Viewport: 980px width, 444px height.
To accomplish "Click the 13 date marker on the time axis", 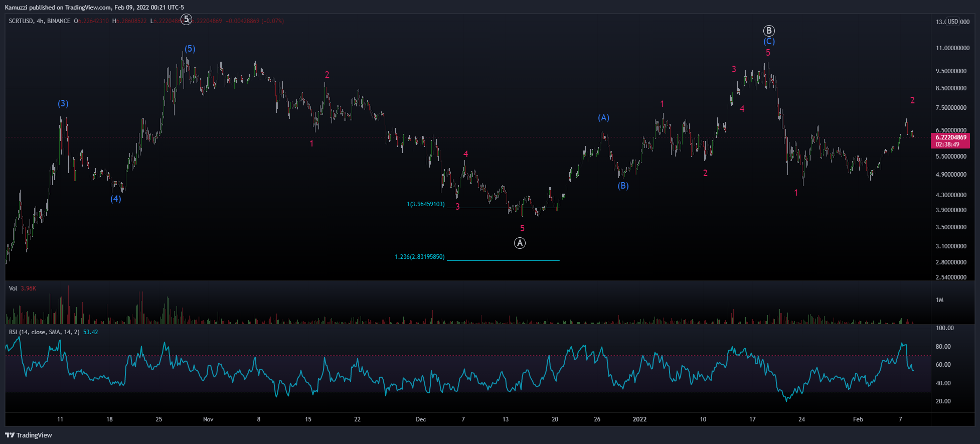I will pyautogui.click(x=506, y=419).
